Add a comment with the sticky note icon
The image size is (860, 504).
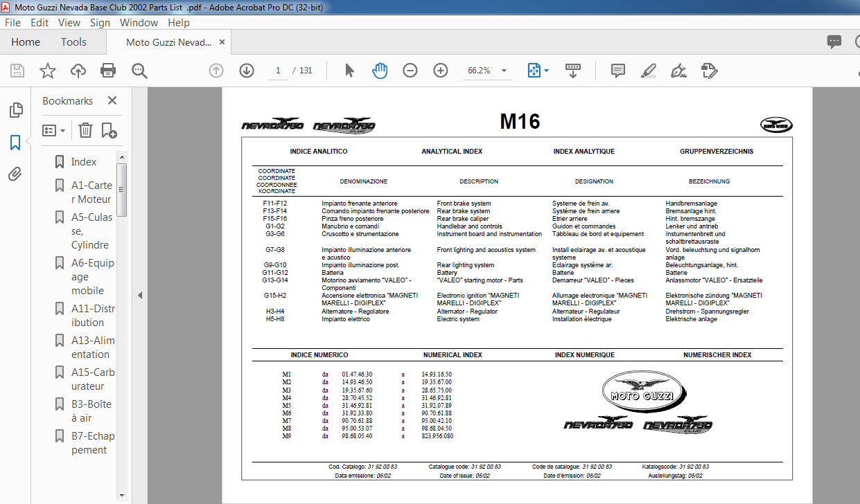point(618,71)
